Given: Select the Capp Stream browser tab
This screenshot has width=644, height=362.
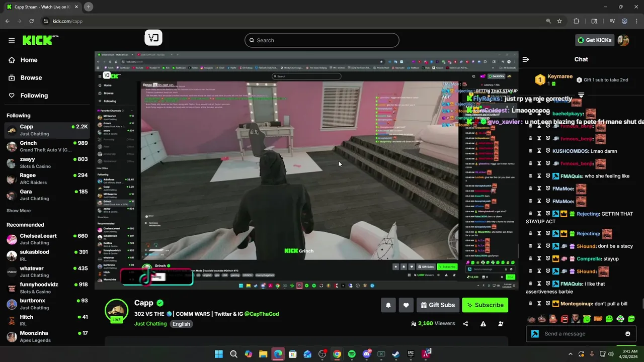Looking at the screenshot, I should [42, 7].
